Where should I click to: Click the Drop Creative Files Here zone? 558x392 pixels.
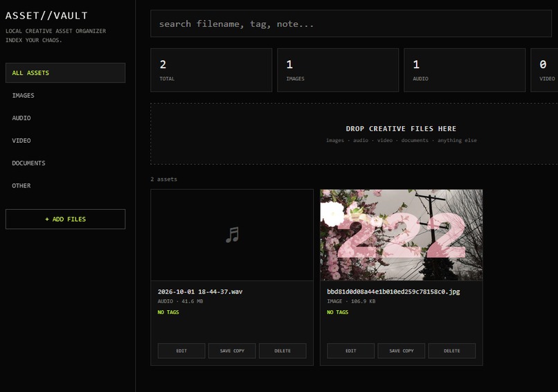354,134
